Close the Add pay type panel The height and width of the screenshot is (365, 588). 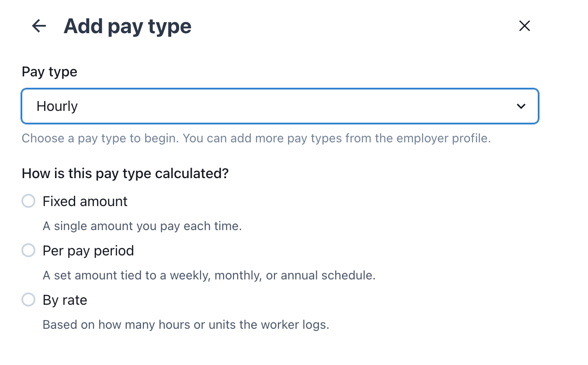(524, 26)
